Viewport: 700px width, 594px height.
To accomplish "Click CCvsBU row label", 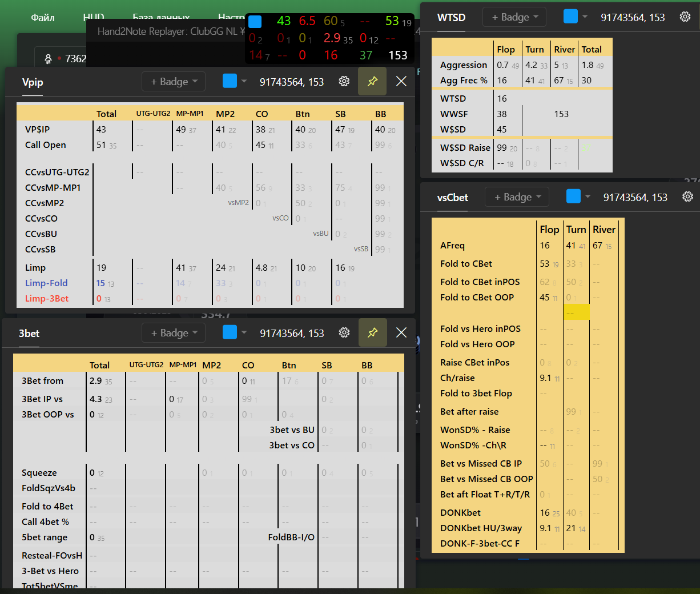I will pyautogui.click(x=41, y=234).
